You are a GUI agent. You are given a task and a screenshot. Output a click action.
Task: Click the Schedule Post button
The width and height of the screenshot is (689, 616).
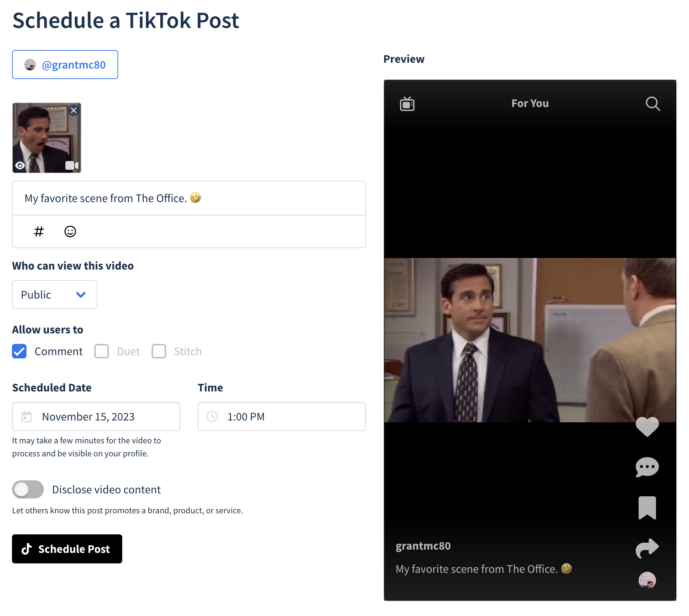point(67,549)
